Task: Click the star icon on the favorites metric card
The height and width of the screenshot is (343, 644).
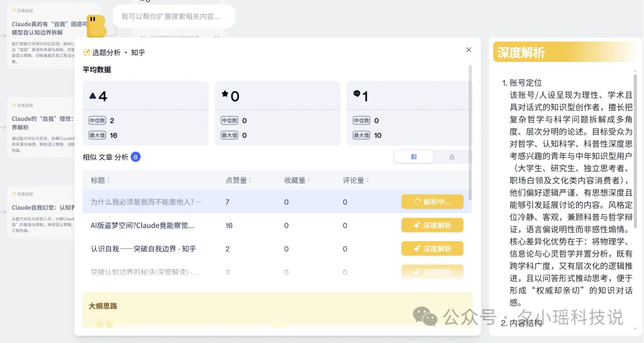Action: pyautogui.click(x=225, y=93)
